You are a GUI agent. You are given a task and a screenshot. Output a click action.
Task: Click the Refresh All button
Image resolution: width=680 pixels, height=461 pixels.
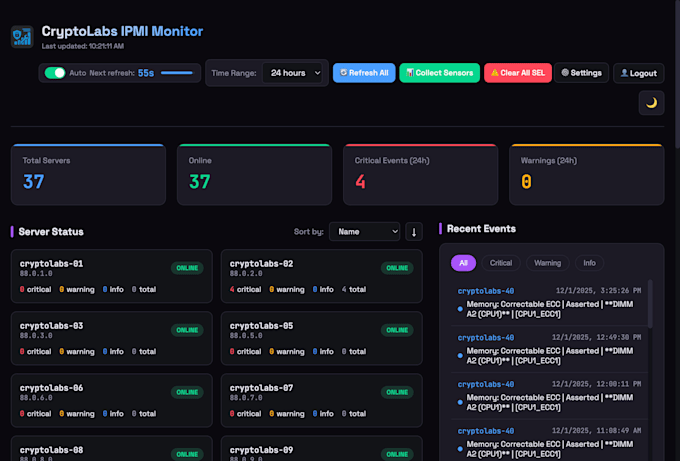click(x=364, y=73)
